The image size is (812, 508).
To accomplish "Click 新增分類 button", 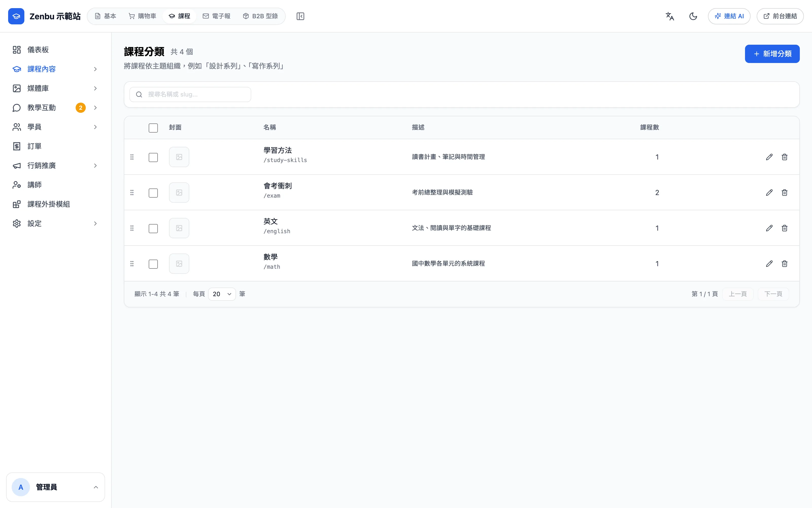I will point(772,54).
